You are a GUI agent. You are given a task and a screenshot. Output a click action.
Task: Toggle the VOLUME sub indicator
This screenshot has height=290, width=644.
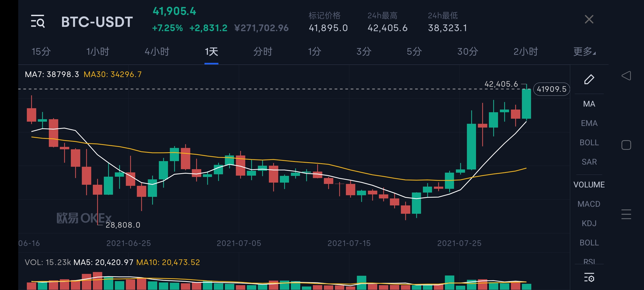pos(589,185)
